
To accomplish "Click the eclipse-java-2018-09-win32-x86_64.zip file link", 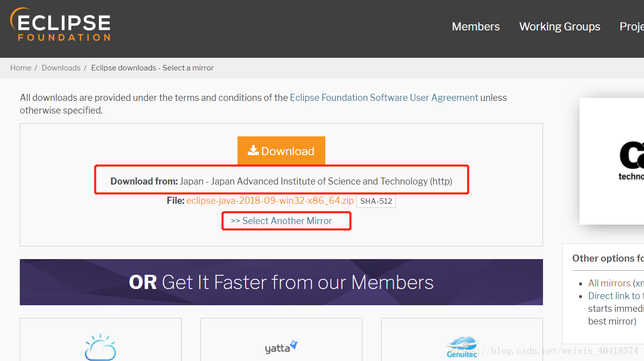I will point(270,201).
